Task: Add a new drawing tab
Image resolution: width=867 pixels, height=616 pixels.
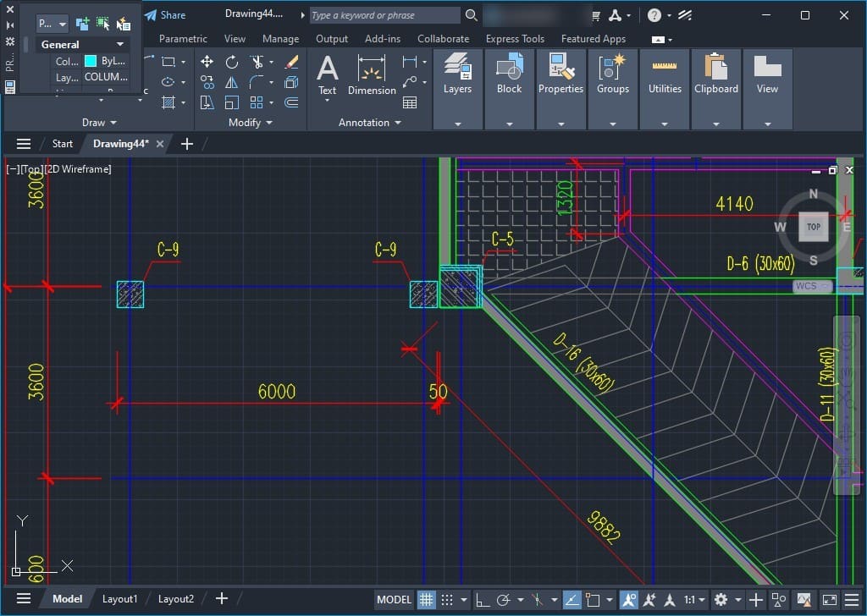Action: pos(187,144)
